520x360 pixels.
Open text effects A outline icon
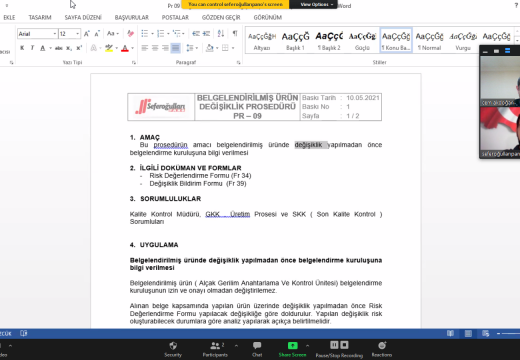[94, 48]
